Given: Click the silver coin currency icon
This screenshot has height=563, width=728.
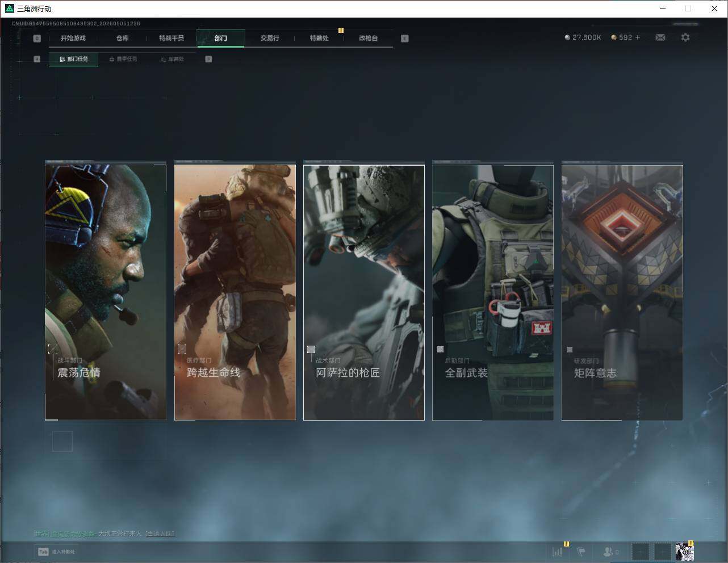Looking at the screenshot, I should pos(567,37).
